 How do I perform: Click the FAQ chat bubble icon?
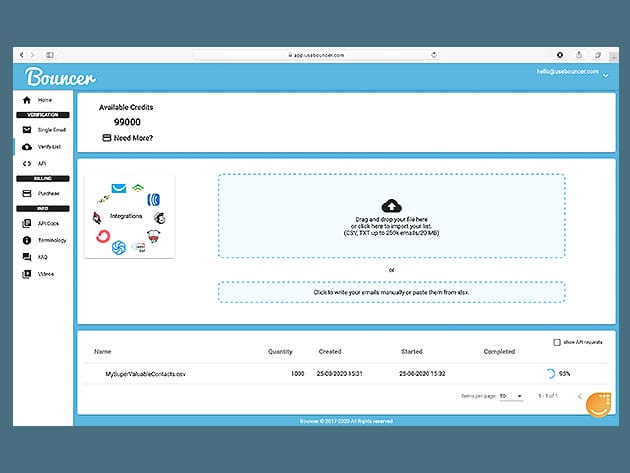tap(26, 257)
